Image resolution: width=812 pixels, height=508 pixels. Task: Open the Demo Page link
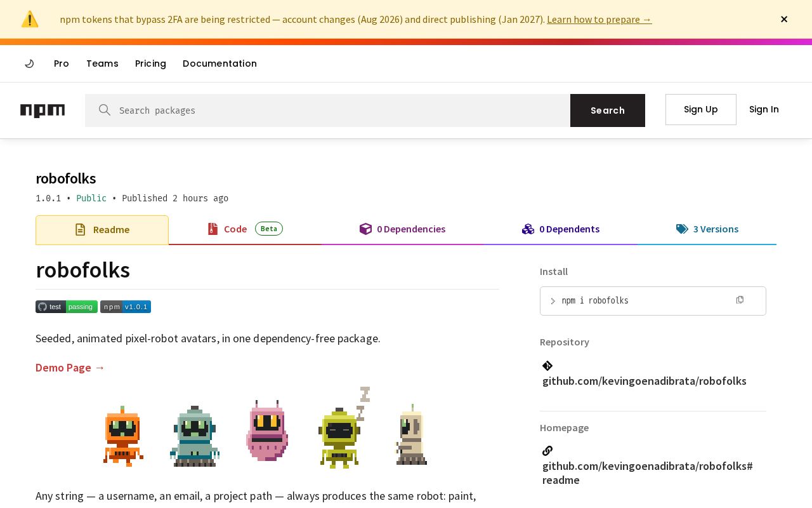point(70,368)
